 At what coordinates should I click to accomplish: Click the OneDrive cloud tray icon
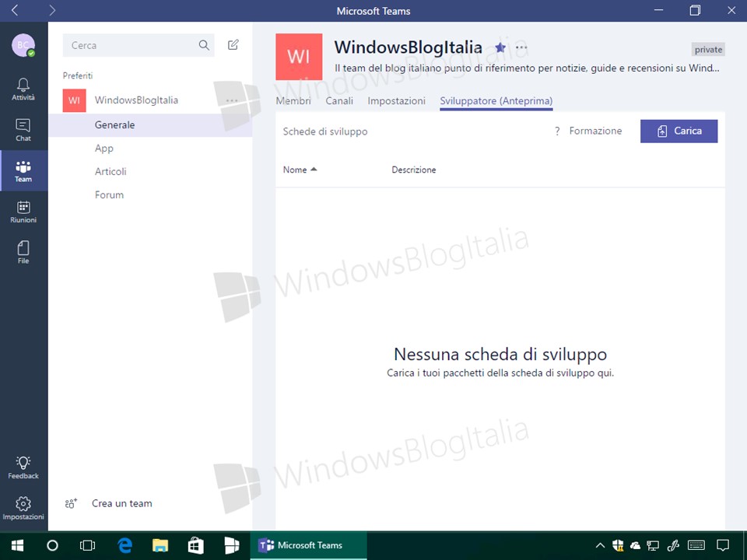[635, 545]
